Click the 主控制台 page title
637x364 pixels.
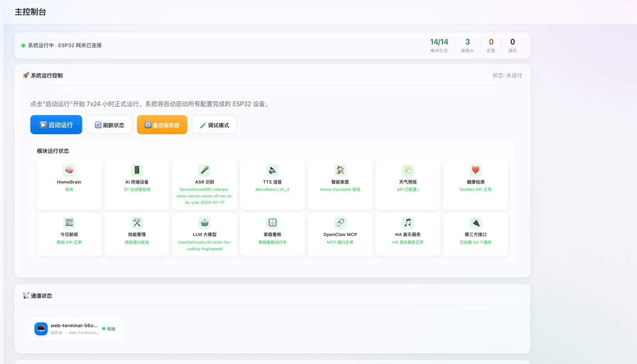[x=30, y=12]
